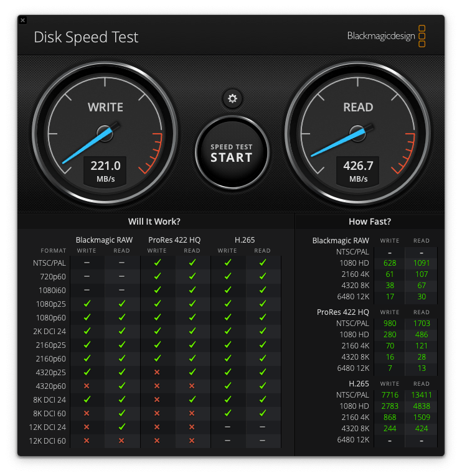The image size is (462, 476).
Task: Click the check mark for 8K DCI 24 ProRes read
Action: pyautogui.click(x=192, y=399)
